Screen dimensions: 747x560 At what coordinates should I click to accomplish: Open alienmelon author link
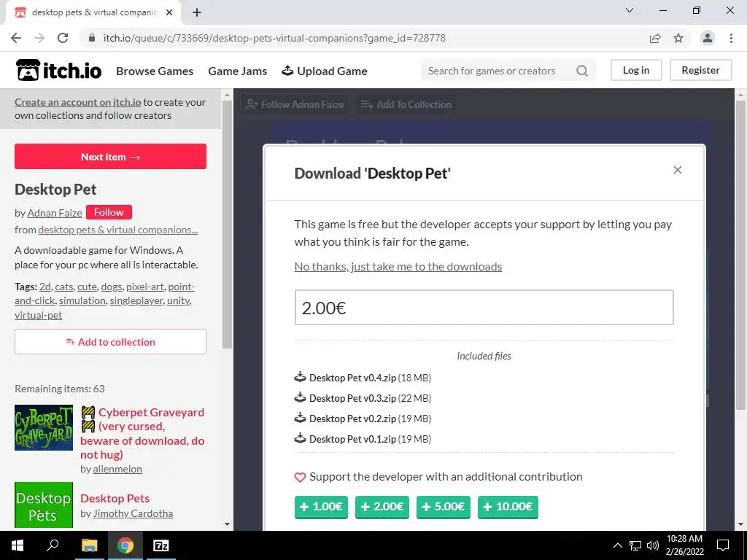(x=117, y=469)
